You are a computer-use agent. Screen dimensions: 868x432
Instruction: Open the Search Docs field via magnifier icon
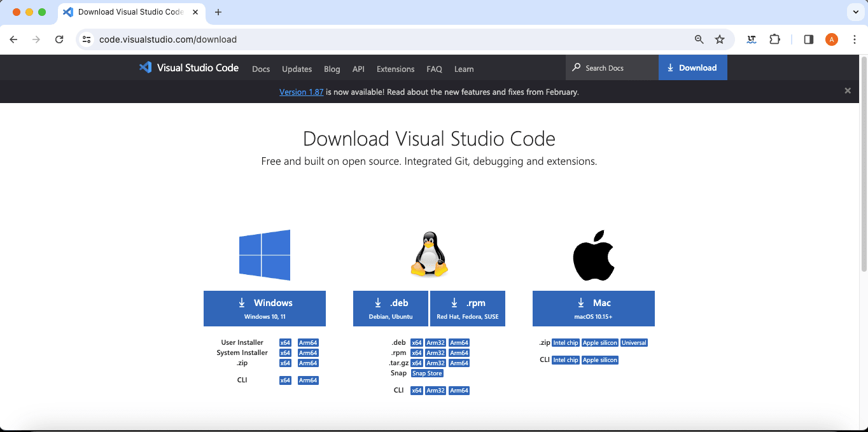577,67
